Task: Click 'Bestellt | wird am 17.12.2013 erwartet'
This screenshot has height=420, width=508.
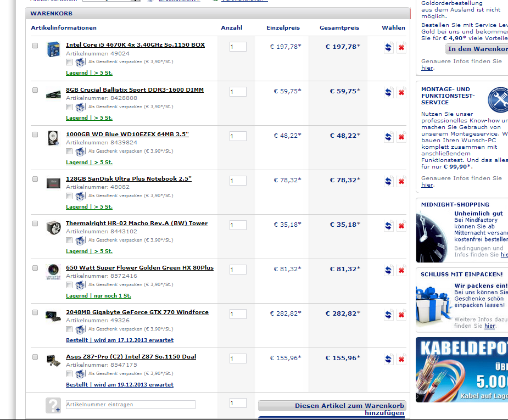Action: click(x=120, y=340)
